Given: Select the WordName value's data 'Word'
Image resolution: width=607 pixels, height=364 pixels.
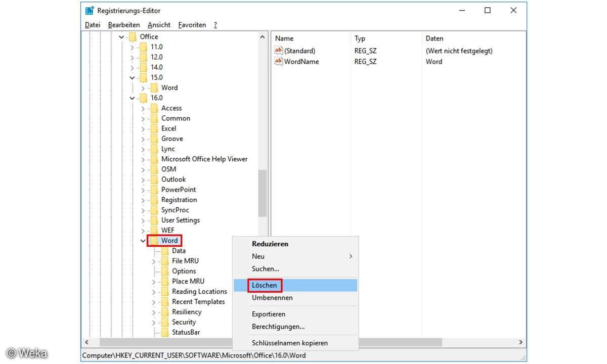Looking at the screenshot, I should point(434,62).
